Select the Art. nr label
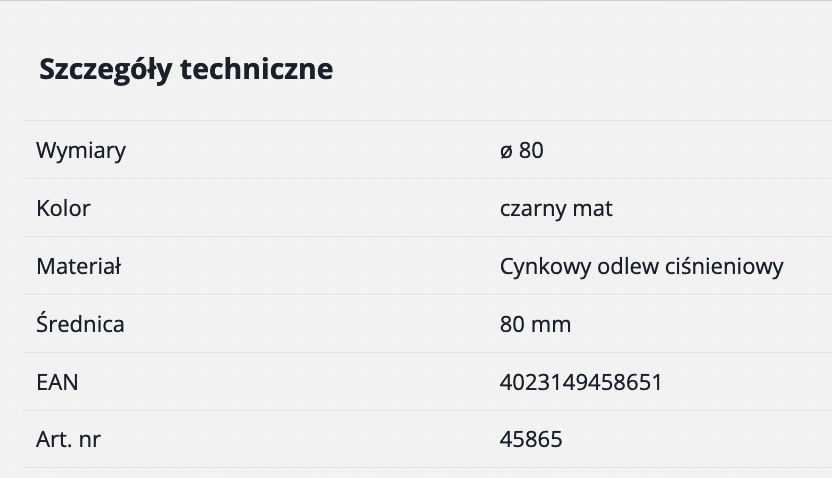Viewport: 832px width, 478px height. point(68,439)
